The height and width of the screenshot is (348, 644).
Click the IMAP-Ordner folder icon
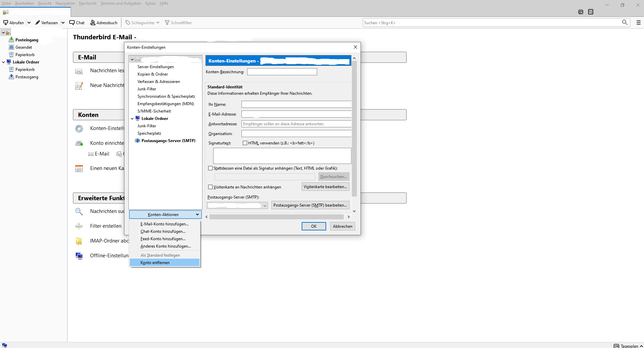click(x=79, y=241)
